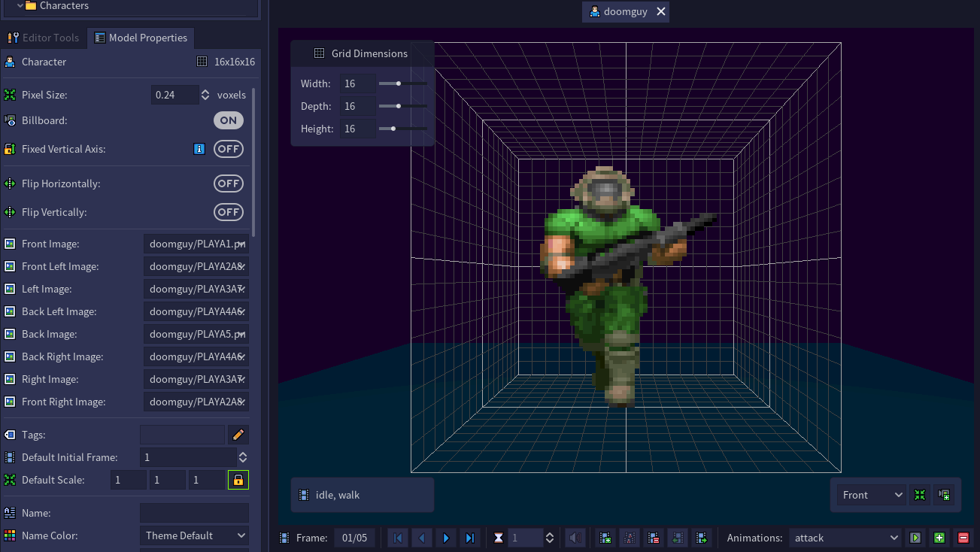
Task: Adjust the grid Height slider
Action: point(403,129)
